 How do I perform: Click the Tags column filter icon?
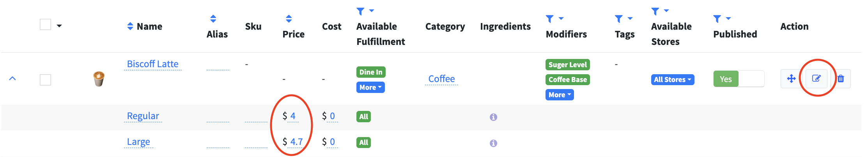click(619, 19)
